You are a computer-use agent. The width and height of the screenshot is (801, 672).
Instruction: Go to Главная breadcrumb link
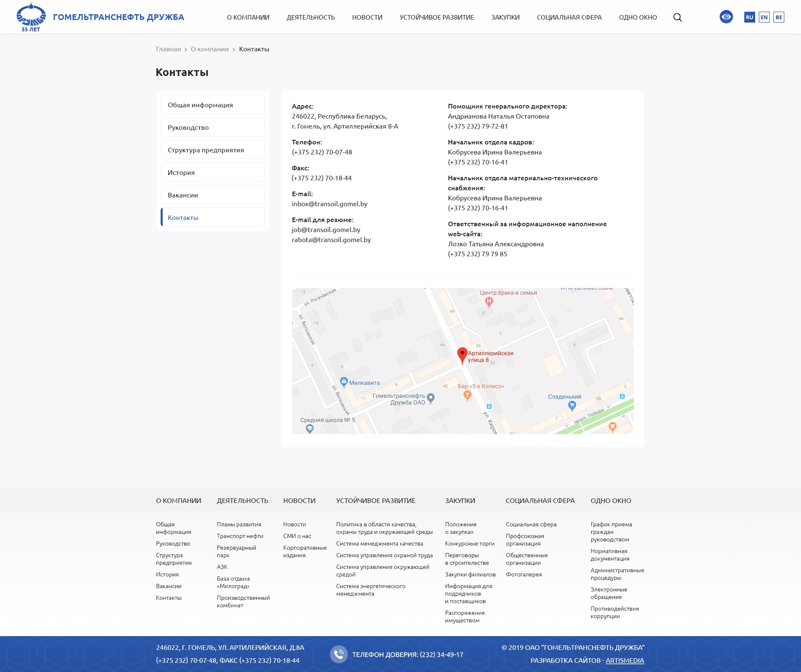click(x=168, y=49)
